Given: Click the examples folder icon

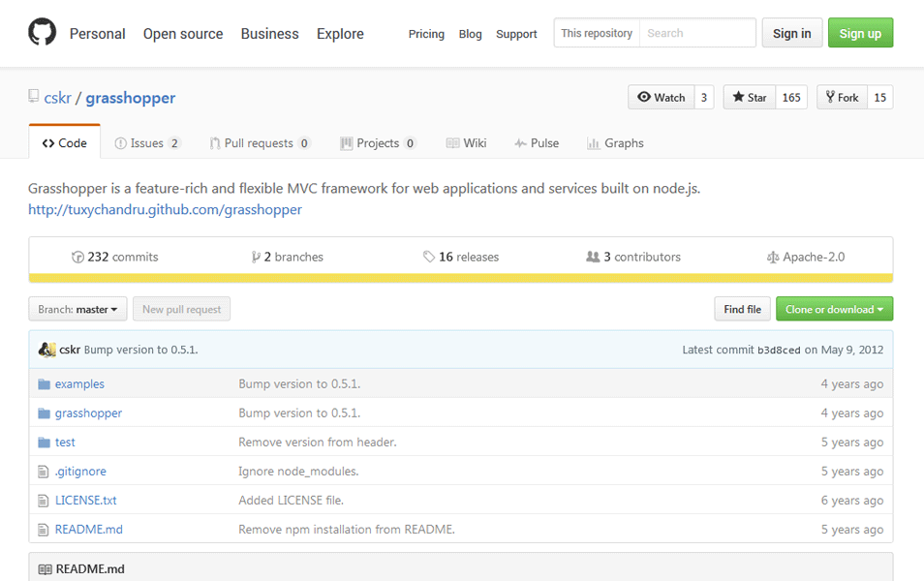Looking at the screenshot, I should (x=45, y=384).
